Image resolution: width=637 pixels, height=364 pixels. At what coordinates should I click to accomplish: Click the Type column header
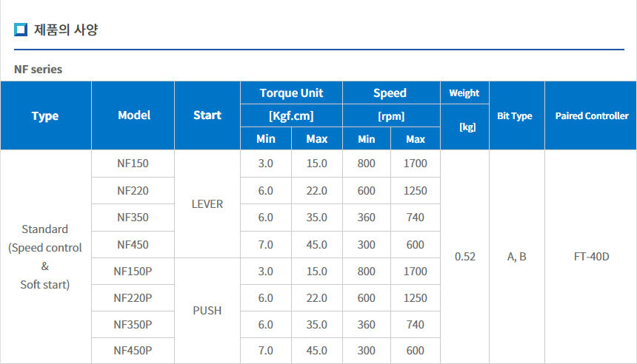[45, 115]
